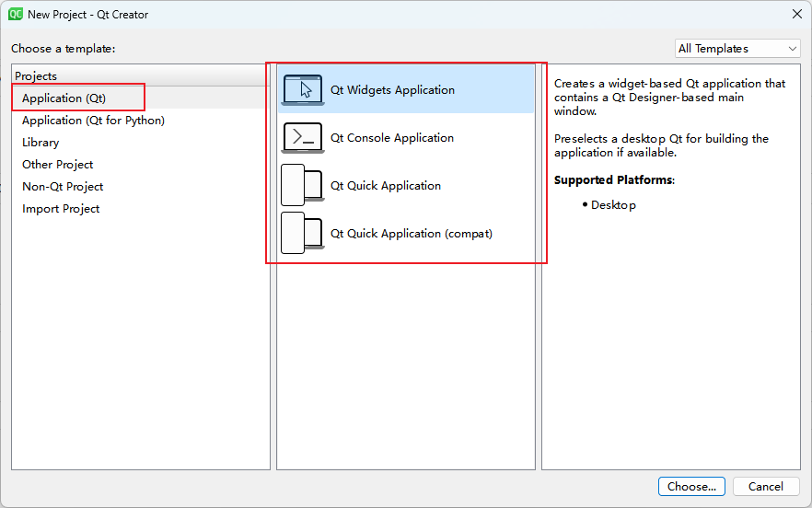Select Other Project in the list
Screen dimensions: 812x508
(58, 165)
